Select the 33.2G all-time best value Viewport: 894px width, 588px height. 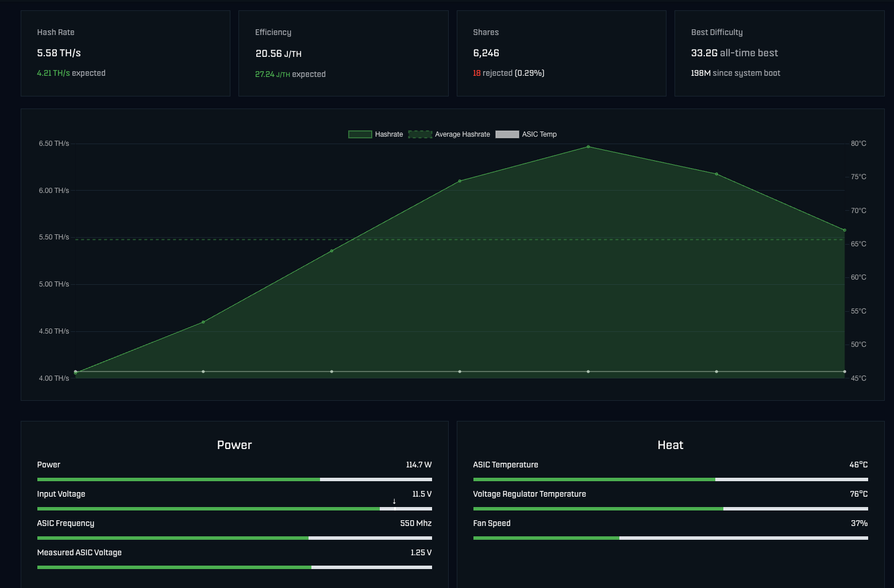[704, 53]
